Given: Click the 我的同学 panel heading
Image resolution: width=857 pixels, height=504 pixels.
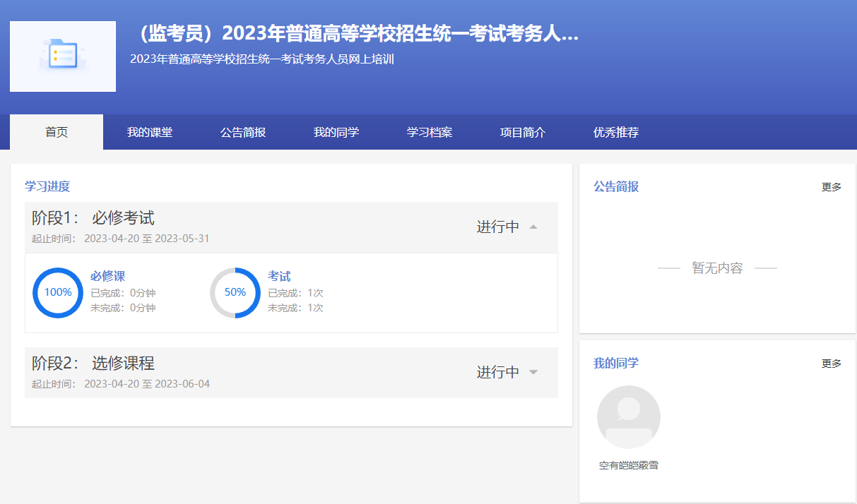Looking at the screenshot, I should tap(616, 363).
